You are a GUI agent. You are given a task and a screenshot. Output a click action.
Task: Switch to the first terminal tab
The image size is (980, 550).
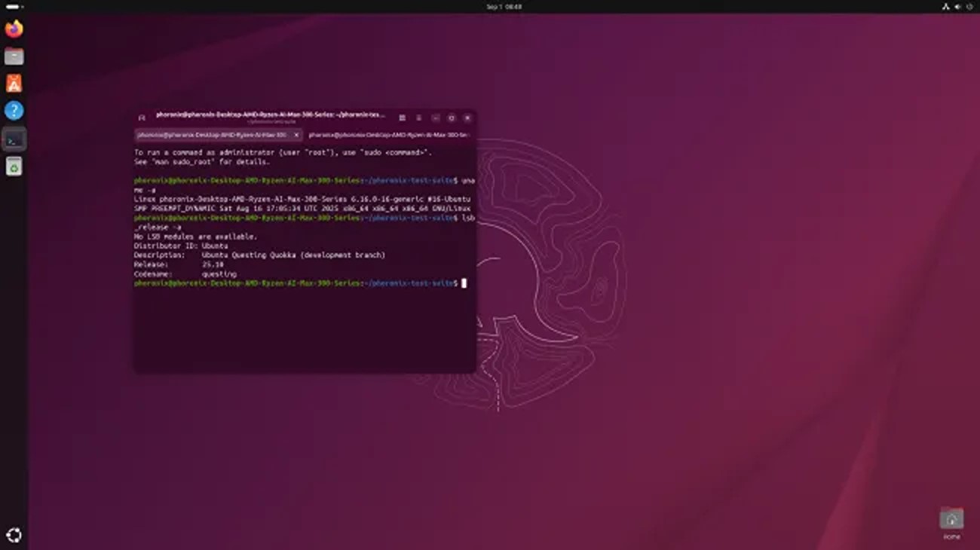coord(211,135)
